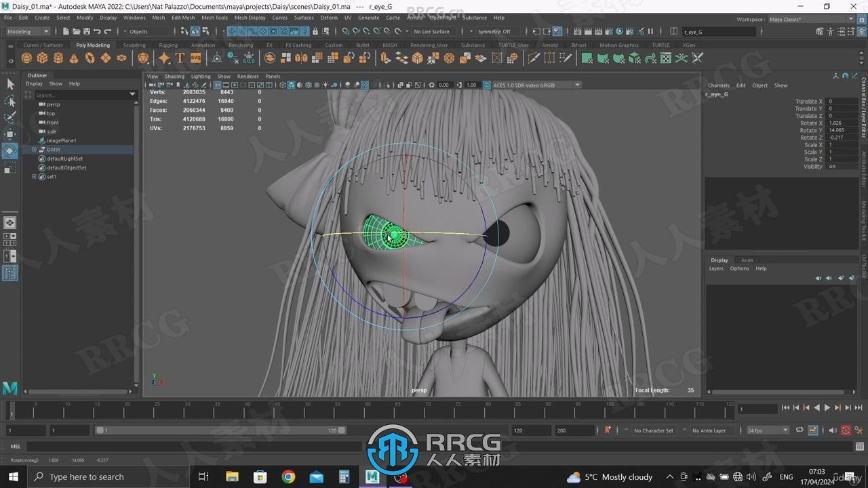Click the Multi-Cut tool shelf icon

coord(534,58)
